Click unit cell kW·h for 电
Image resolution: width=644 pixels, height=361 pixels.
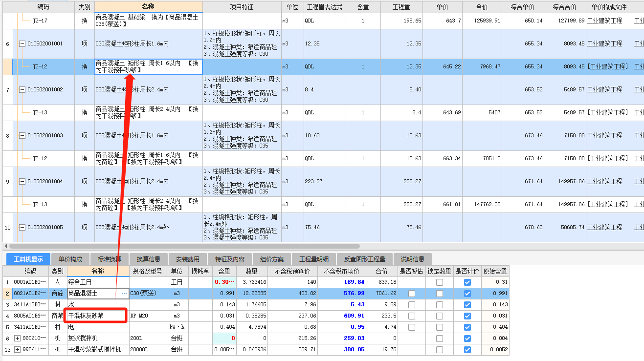(x=178, y=327)
